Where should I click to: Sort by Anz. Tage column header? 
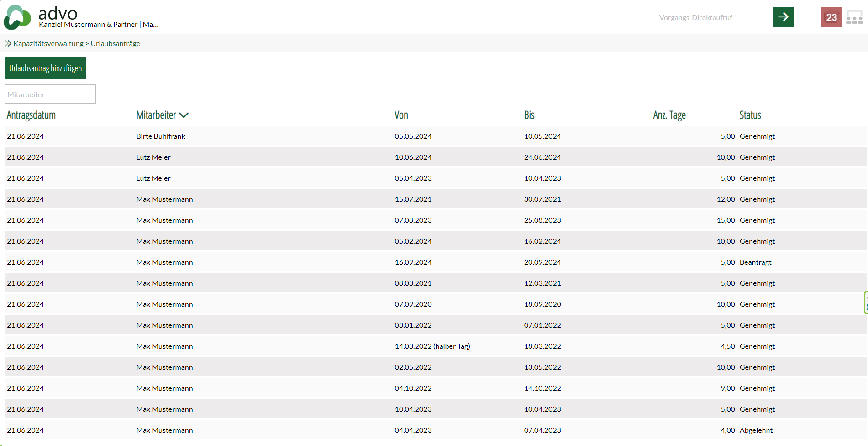coord(669,115)
